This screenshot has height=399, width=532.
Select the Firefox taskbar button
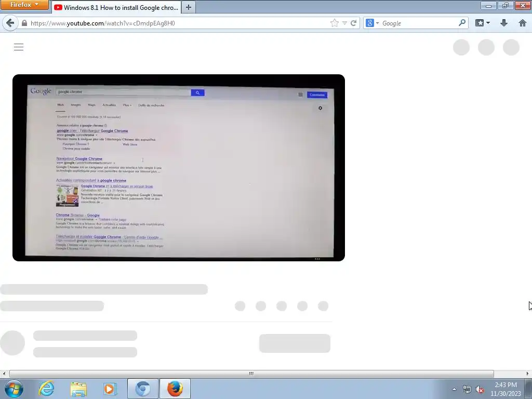point(175,389)
